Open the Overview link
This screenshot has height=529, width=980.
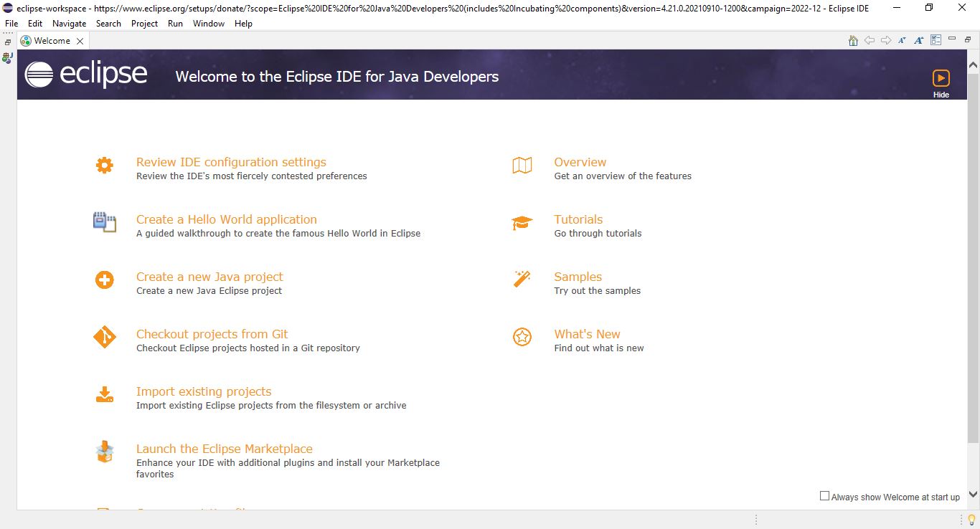(x=580, y=162)
